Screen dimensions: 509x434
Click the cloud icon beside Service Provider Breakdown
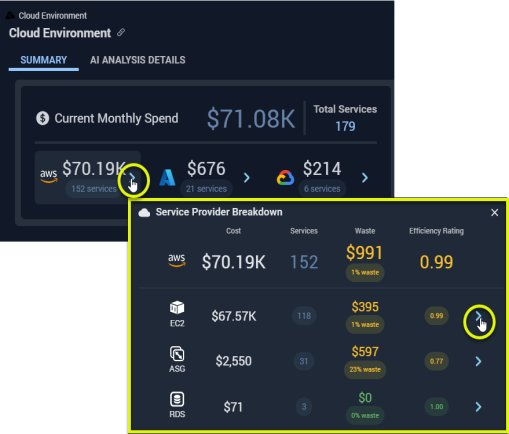[x=144, y=212]
